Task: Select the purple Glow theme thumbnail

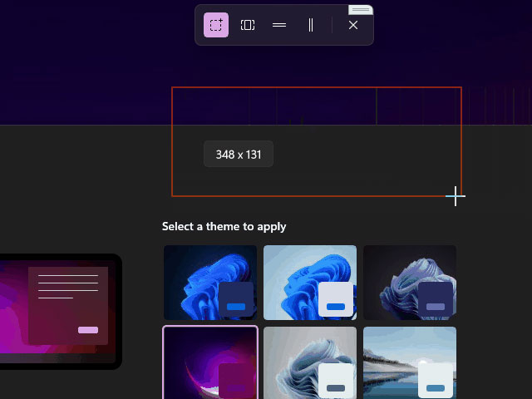Action: click(x=210, y=362)
